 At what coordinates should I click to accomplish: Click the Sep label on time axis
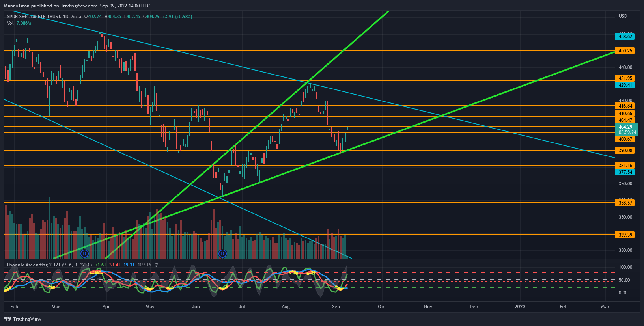point(336,307)
